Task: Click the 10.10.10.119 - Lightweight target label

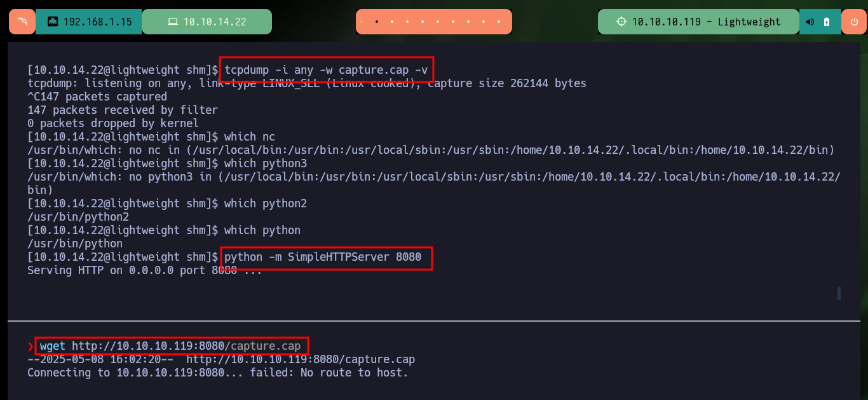Action: [x=707, y=22]
